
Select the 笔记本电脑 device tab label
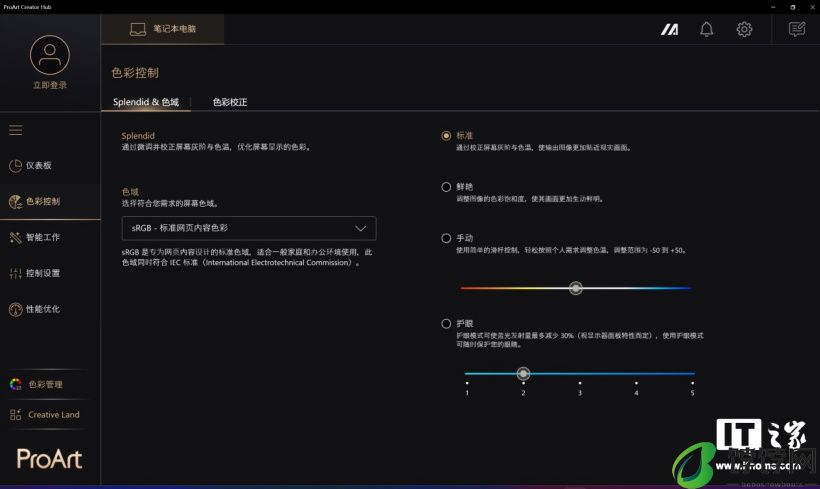175,29
